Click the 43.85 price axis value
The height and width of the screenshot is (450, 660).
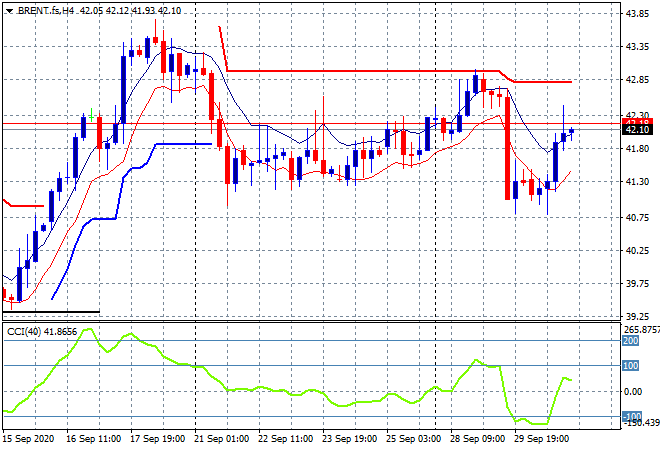pos(637,13)
